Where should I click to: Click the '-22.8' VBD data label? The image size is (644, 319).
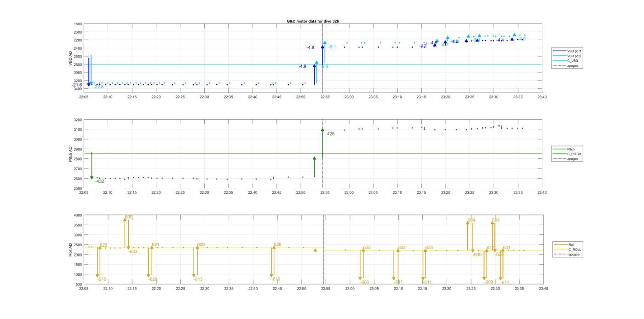click(99, 87)
